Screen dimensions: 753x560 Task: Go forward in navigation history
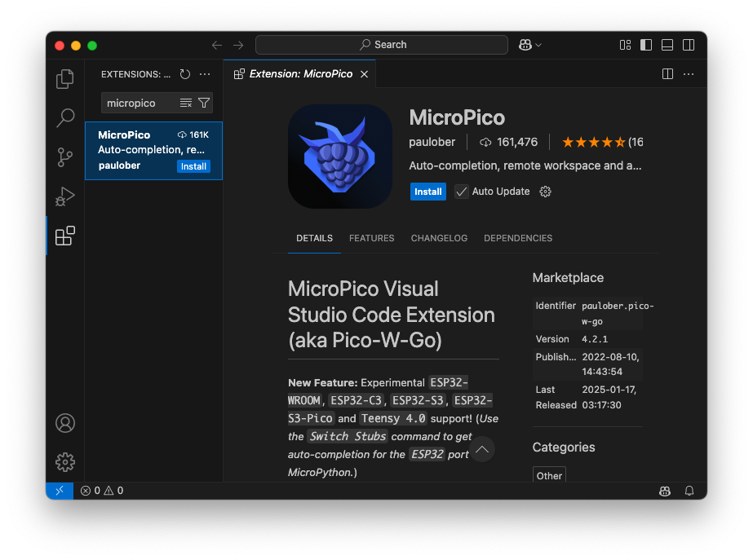click(x=238, y=45)
